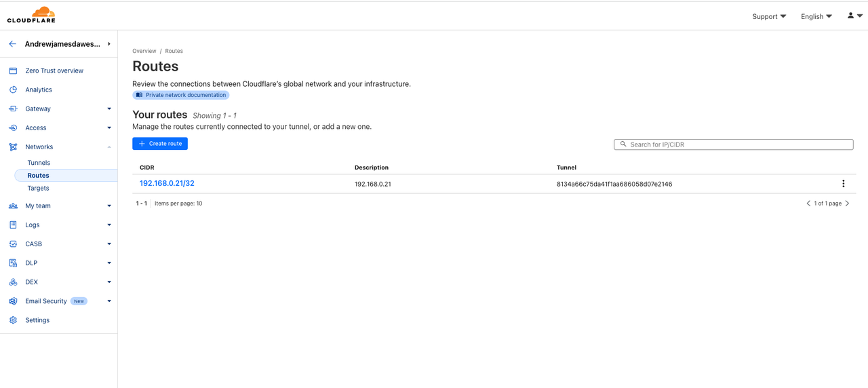The height and width of the screenshot is (388, 868).
Task: Open Private network documentation link
Action: click(181, 95)
